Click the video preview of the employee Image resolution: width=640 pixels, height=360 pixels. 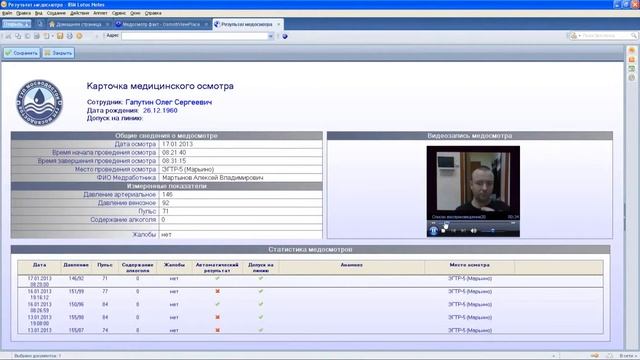[x=473, y=182]
